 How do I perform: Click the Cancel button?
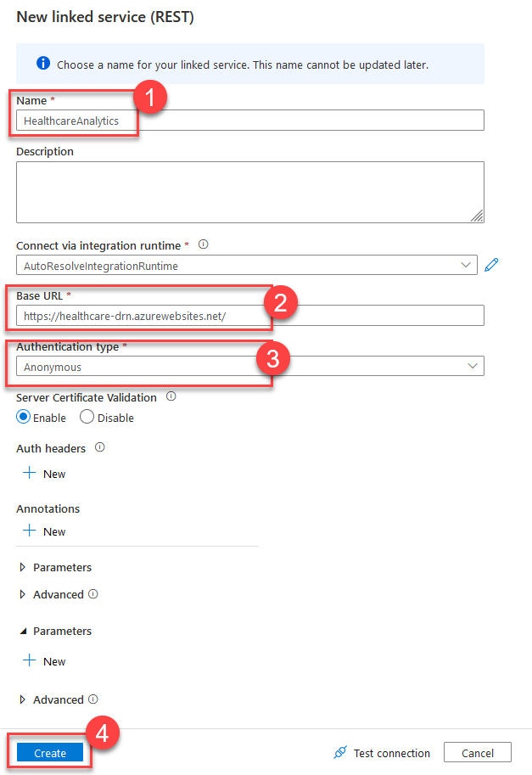click(x=477, y=752)
